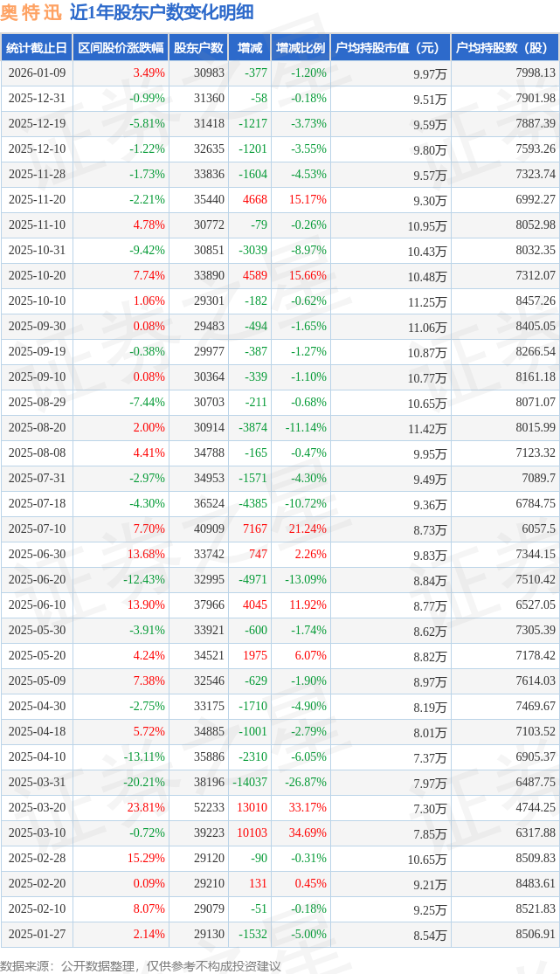Click the 户均持股市值（元）column header
The height and width of the screenshot is (974, 560).
[x=390, y=48]
